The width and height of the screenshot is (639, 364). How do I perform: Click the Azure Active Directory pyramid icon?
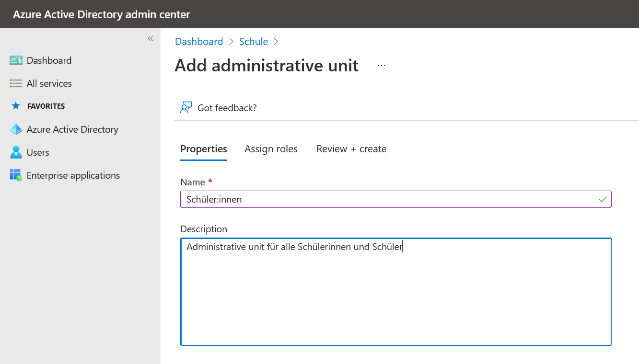pos(16,129)
